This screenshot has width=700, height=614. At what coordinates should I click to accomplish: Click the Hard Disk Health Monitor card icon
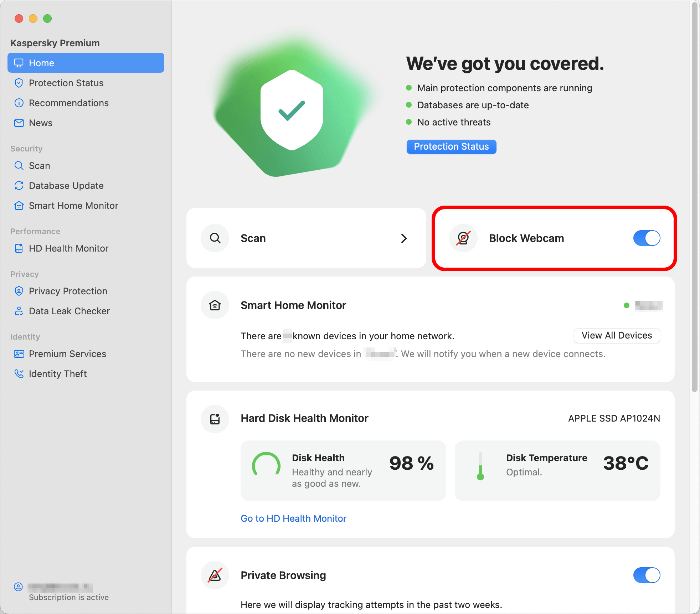(215, 419)
